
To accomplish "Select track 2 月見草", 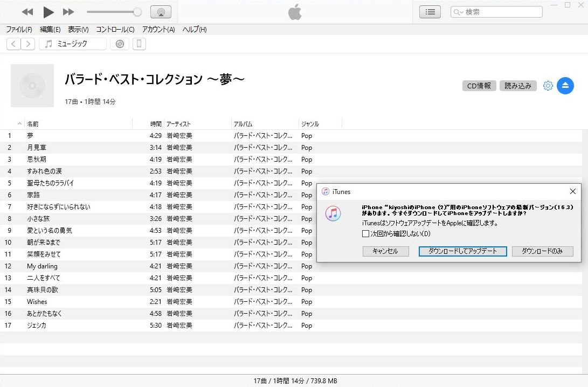I will coord(291,148).
